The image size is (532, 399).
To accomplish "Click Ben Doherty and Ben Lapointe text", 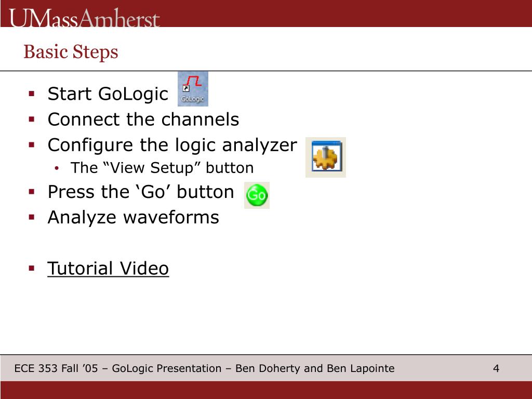I will tap(315, 368).
